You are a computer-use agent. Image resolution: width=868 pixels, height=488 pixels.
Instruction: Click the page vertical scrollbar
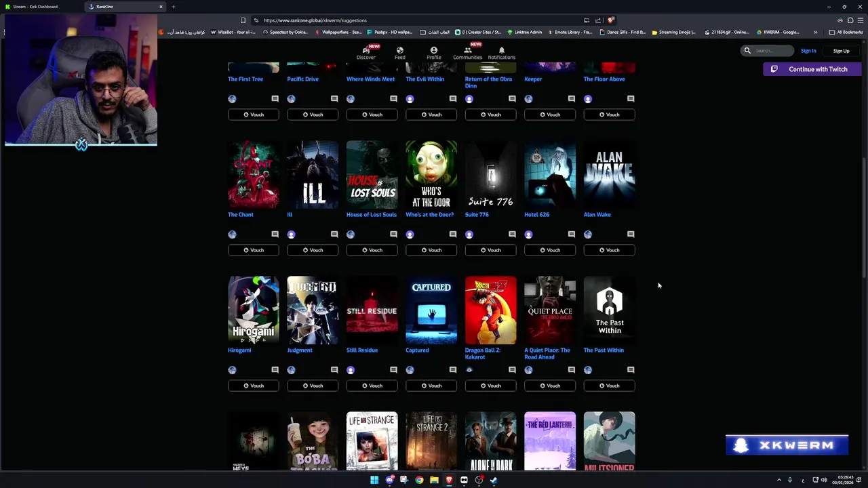(x=864, y=217)
